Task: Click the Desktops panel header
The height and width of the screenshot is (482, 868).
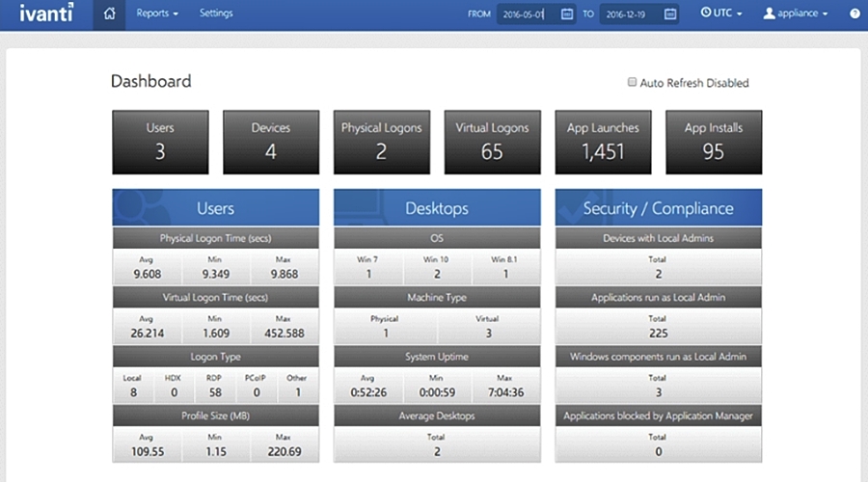Action: (437, 207)
